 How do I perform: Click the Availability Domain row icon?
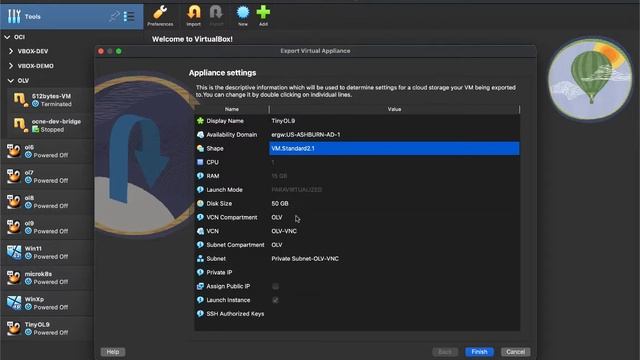200,135
